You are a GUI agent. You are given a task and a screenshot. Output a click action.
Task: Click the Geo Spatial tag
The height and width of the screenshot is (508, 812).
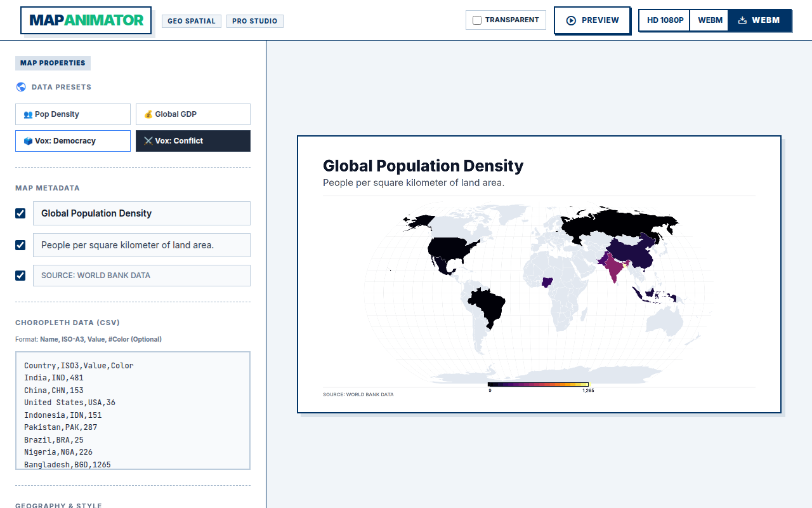click(x=191, y=21)
